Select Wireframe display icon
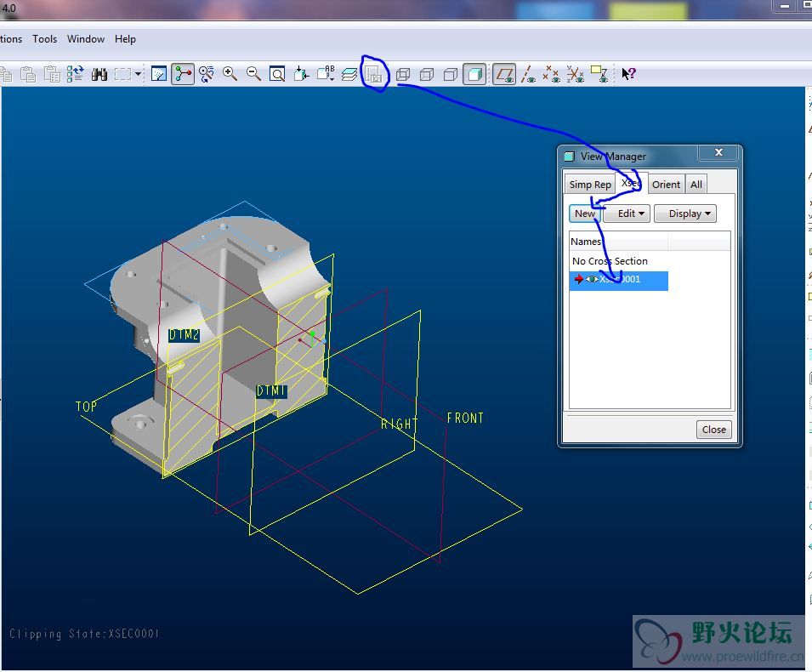This screenshot has height=672, width=812. pyautogui.click(x=403, y=75)
